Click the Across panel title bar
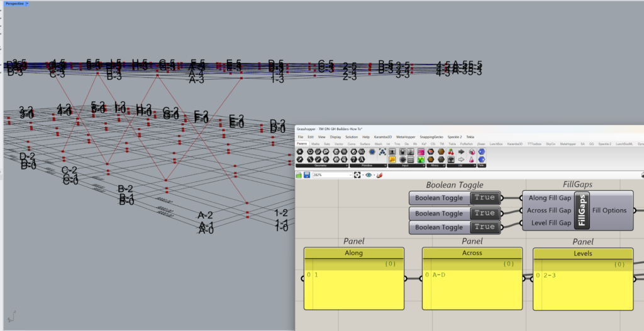 [472, 253]
